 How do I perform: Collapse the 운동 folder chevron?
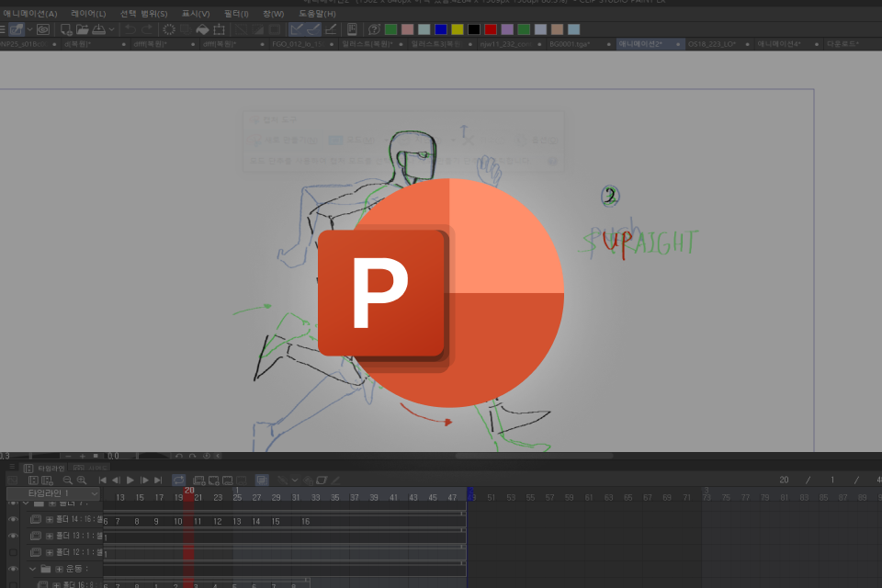coord(33,569)
